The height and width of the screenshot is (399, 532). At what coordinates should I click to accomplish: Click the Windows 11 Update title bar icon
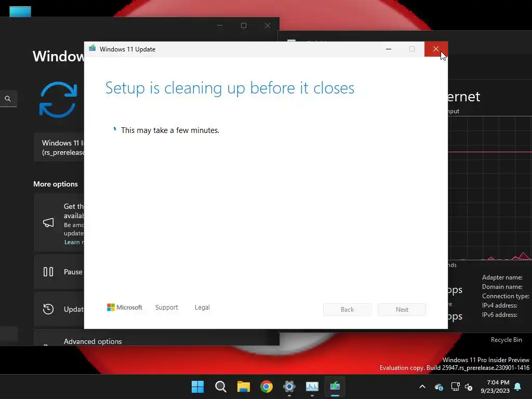92,48
